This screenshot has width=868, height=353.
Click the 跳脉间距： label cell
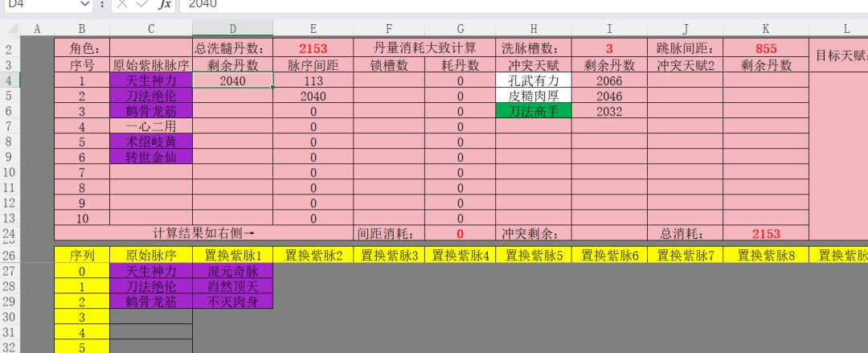(686, 48)
